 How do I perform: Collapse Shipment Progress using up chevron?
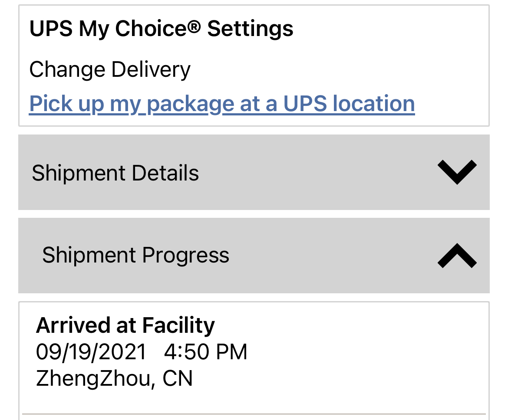(457, 255)
